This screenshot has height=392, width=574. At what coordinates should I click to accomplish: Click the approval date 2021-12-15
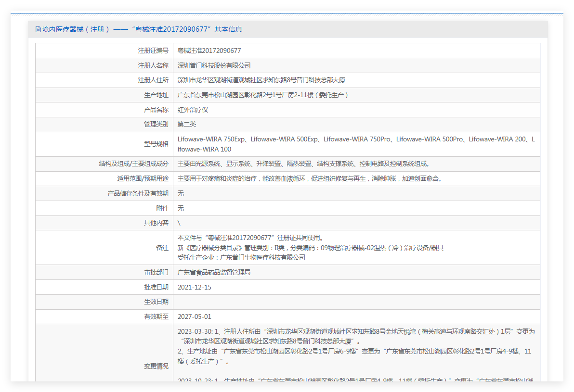(194, 287)
